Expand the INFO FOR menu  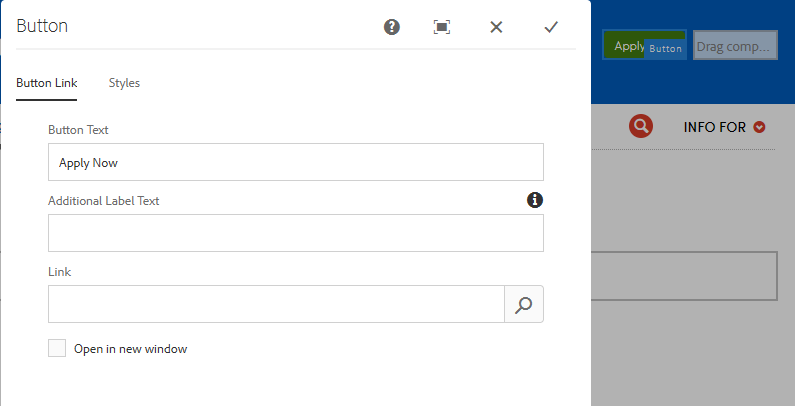tap(715, 127)
